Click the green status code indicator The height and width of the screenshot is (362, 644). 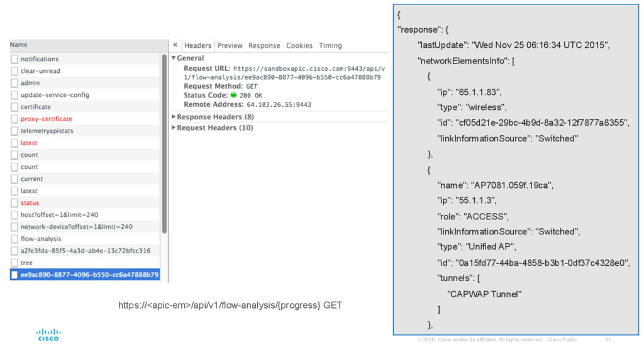(x=234, y=95)
